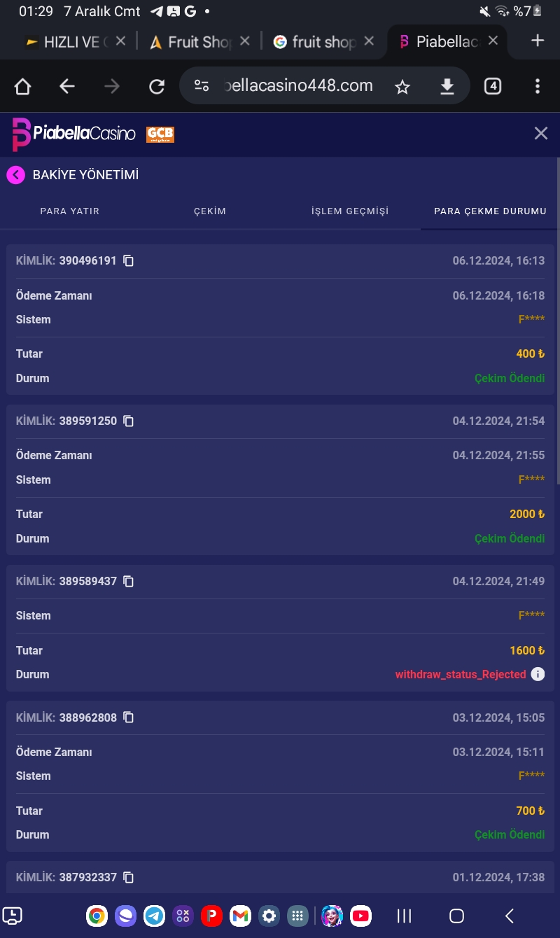Open İşlem Geçmişi tab
This screenshot has width=560, height=938.
pos(350,211)
